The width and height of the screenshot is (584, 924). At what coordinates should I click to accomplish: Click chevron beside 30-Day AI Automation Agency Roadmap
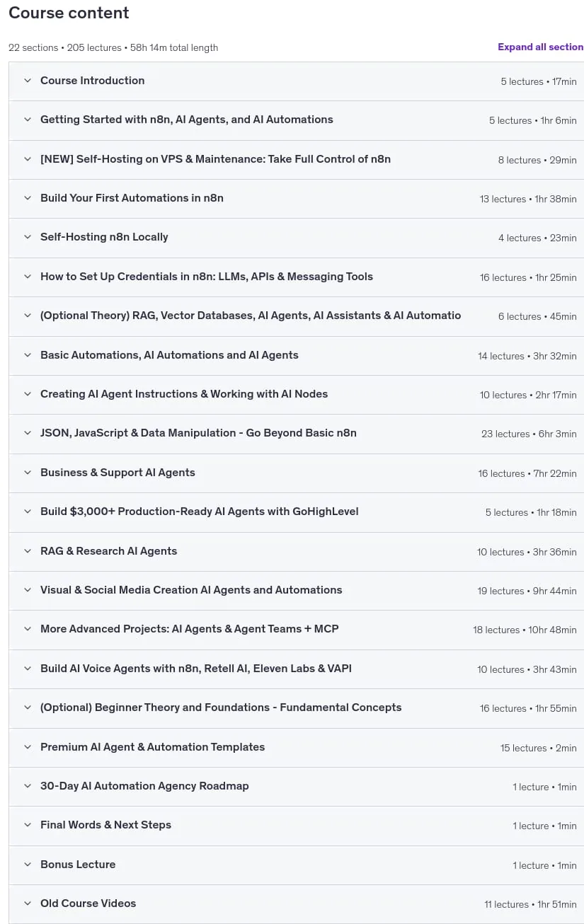28,786
